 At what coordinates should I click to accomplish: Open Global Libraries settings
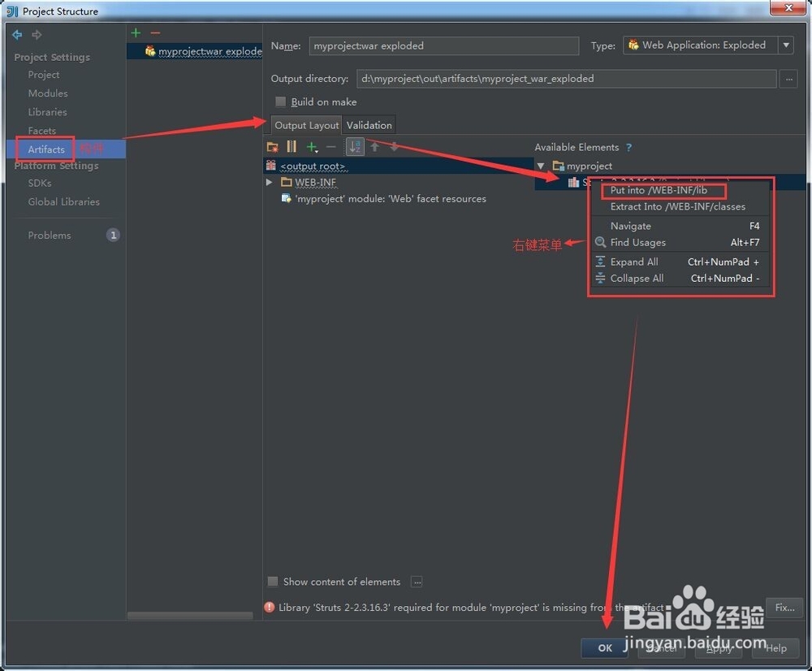coord(63,201)
